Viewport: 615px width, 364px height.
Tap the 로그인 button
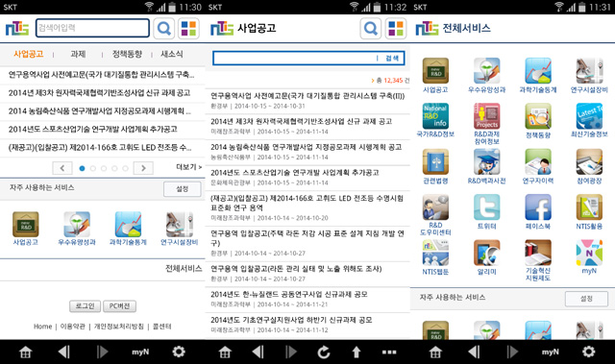coord(86,306)
